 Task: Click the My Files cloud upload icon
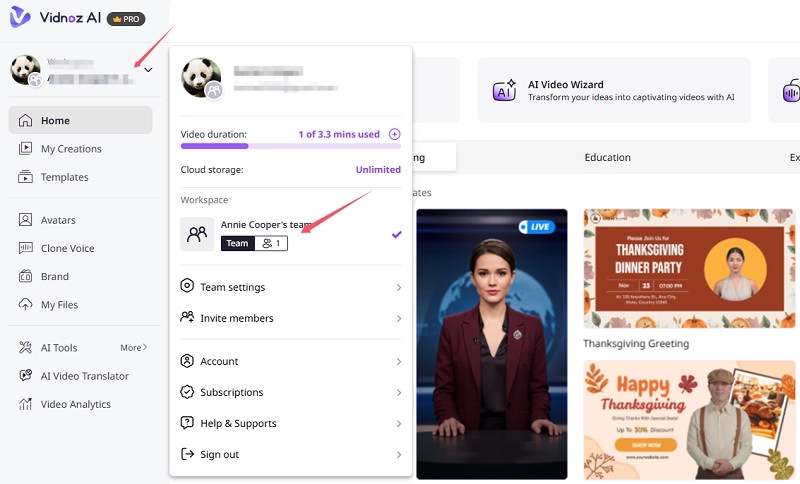coord(25,304)
